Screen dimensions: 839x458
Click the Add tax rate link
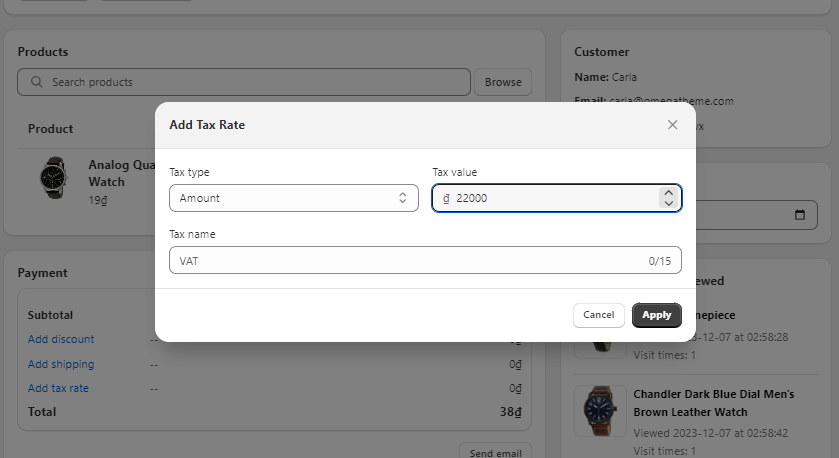coord(58,388)
